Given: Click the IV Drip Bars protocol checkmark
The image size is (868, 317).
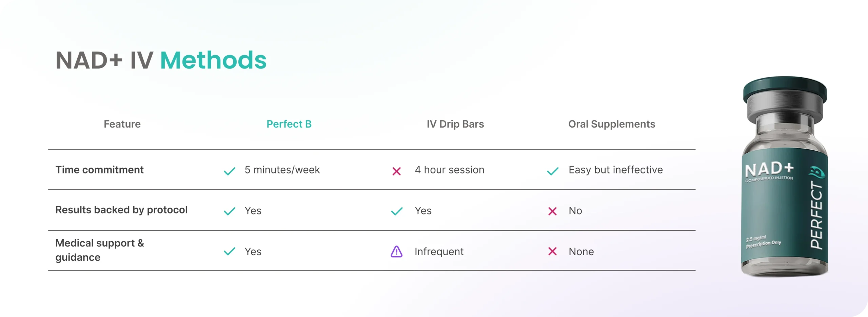Looking at the screenshot, I should (397, 211).
